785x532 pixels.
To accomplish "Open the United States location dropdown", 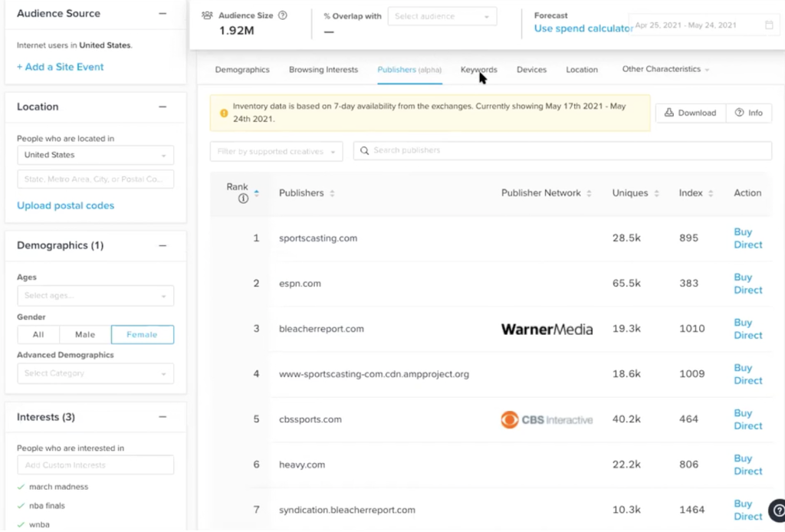I will click(95, 155).
